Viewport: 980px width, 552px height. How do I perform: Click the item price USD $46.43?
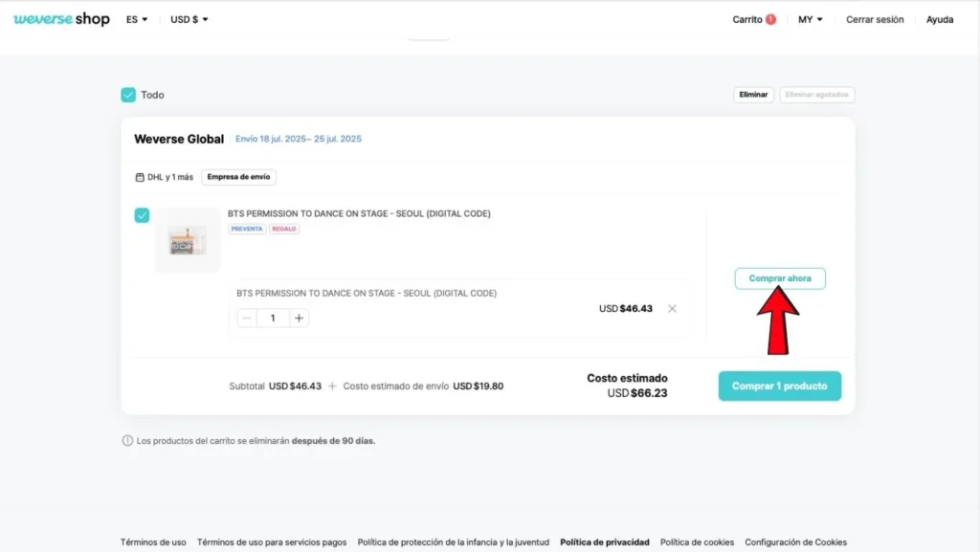626,308
